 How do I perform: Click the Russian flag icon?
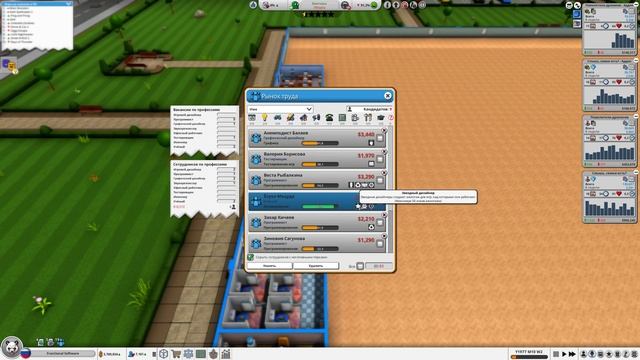(x=26, y=353)
